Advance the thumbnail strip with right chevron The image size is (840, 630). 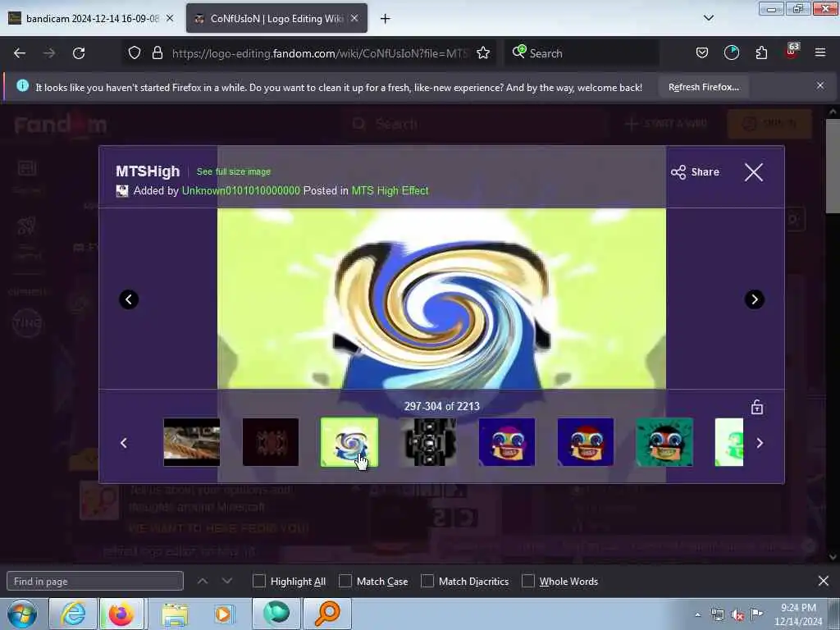point(760,443)
